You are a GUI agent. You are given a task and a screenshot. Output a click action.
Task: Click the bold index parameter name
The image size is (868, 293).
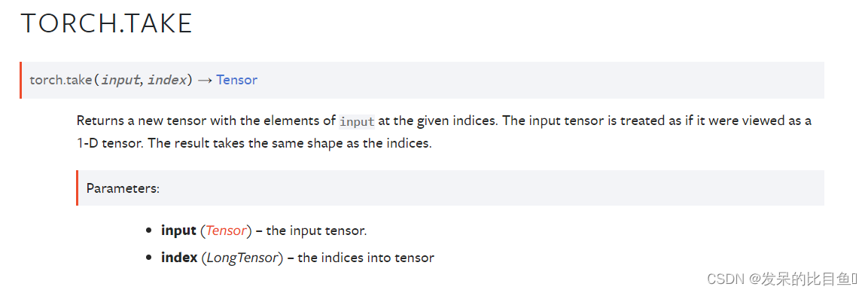(x=179, y=258)
